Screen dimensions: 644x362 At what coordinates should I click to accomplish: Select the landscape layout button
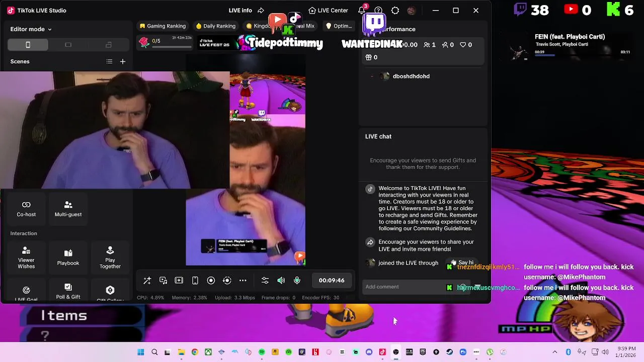point(68,45)
